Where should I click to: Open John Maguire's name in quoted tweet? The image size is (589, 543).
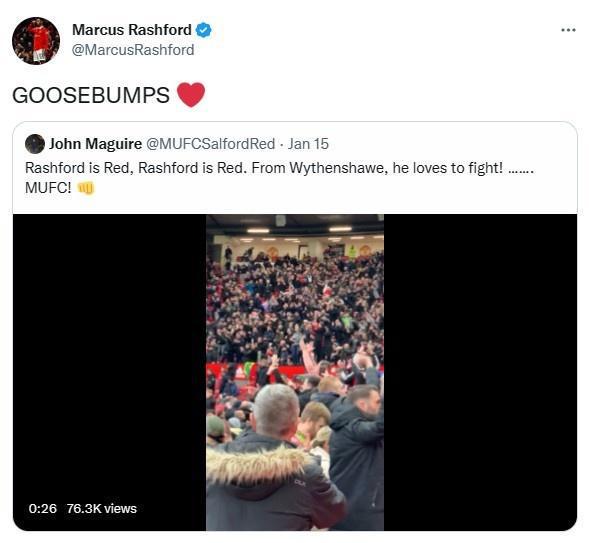click(95, 144)
